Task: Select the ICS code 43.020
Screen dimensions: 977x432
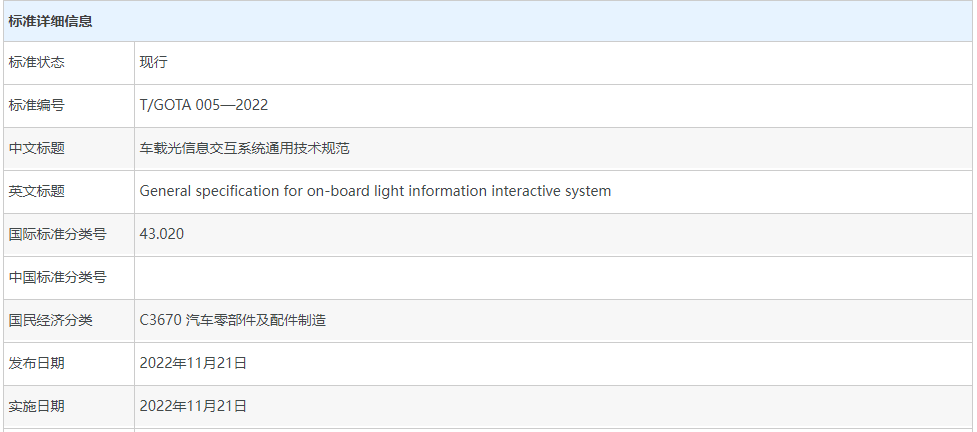Action: [x=162, y=234]
